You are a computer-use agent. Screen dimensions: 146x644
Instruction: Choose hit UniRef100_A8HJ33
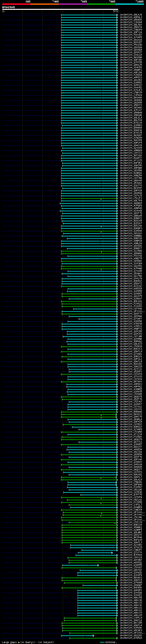pyautogui.click(x=131, y=603)
